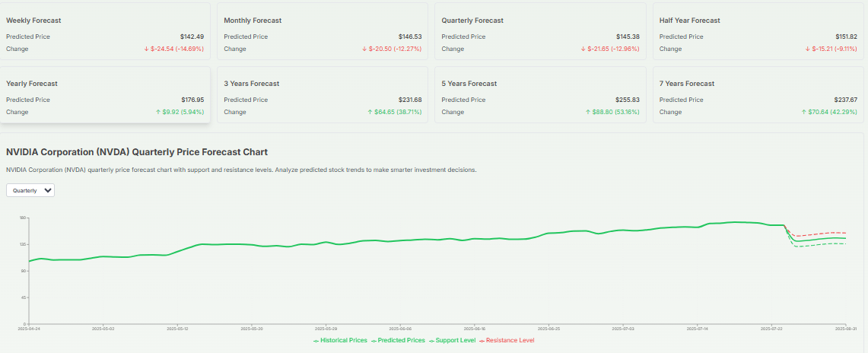
Task: Click the quarterly predicted price $145.38
Action: pos(628,37)
